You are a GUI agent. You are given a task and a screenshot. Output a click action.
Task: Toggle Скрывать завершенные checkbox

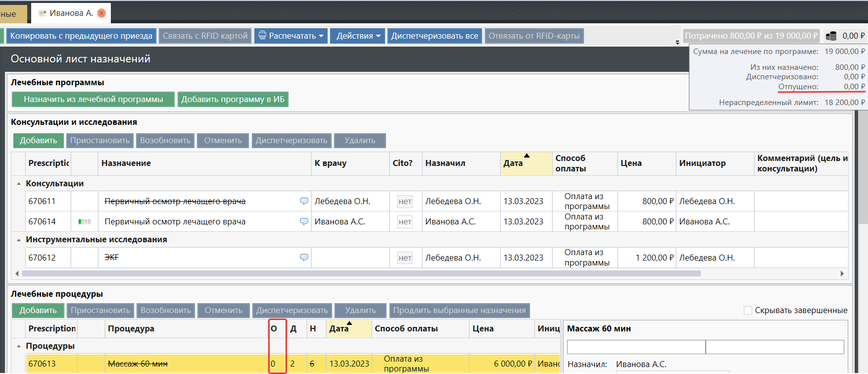coord(748,310)
